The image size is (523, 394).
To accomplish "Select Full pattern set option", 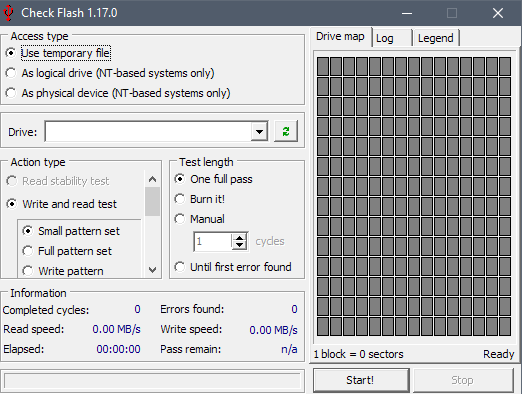I will tap(67, 251).
